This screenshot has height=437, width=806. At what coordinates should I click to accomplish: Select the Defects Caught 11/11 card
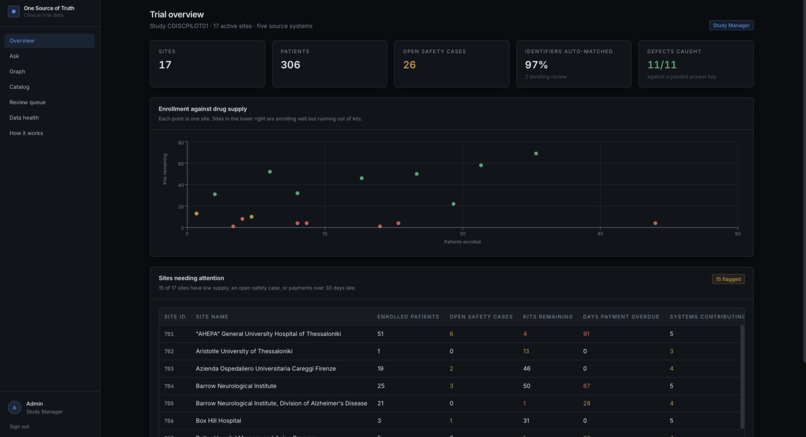(x=696, y=64)
